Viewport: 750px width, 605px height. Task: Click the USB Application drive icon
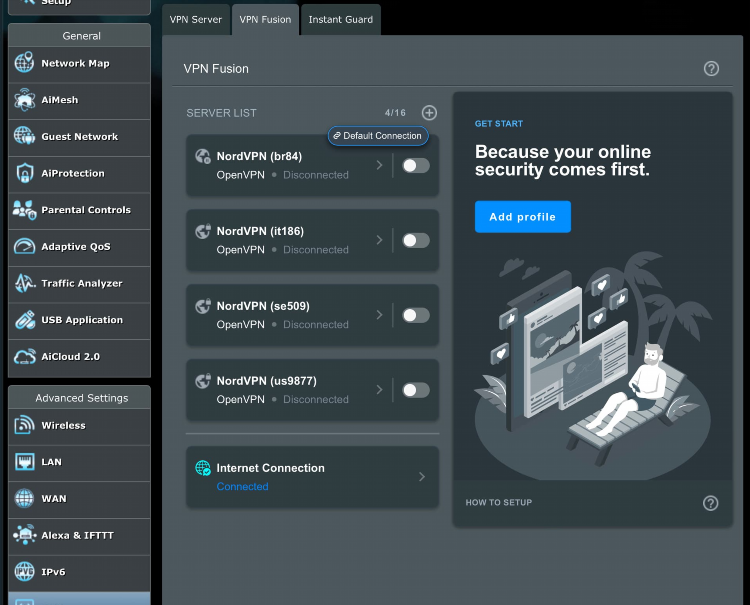pos(24,320)
